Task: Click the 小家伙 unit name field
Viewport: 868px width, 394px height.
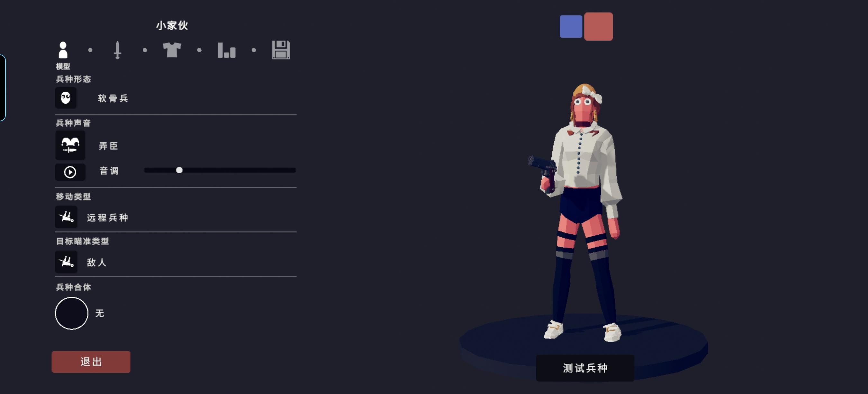Action: pyautogui.click(x=172, y=25)
